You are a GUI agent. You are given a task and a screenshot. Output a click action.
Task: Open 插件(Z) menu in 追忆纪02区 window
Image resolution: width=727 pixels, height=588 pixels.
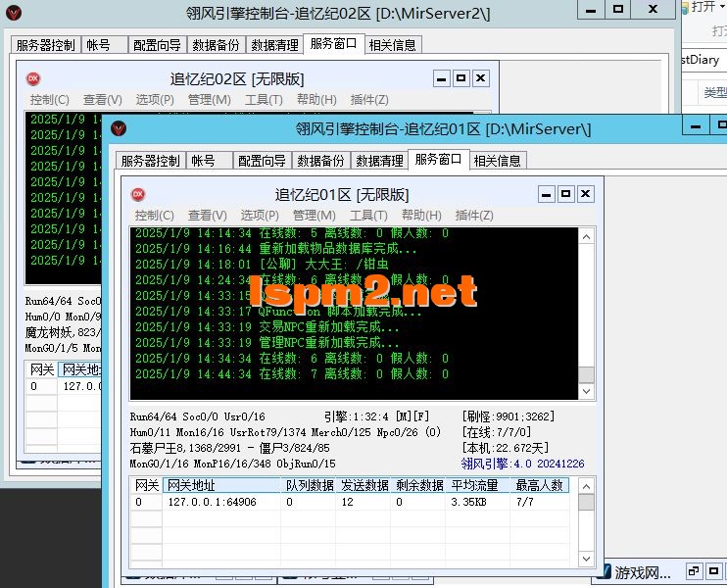point(369,100)
